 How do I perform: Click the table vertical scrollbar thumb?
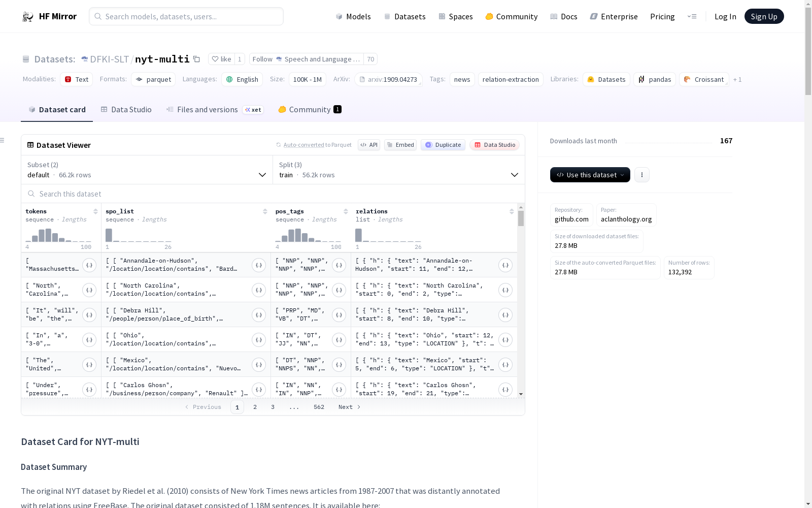521,218
